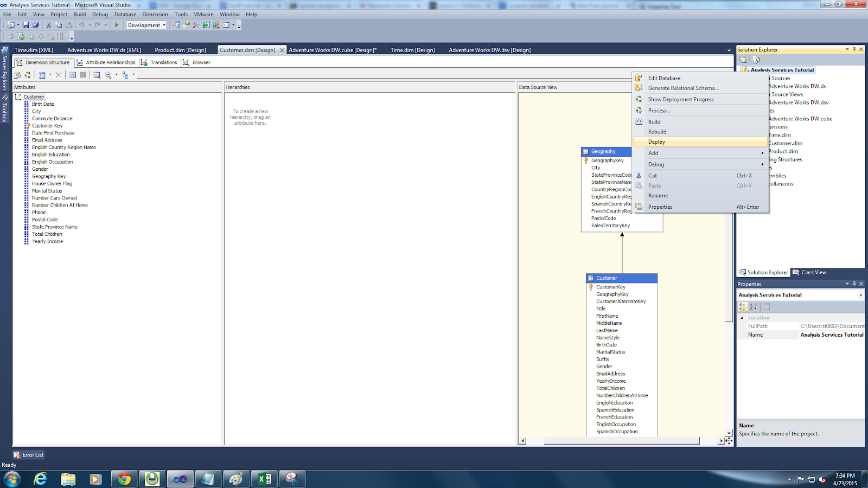Screen dimensions: 868x488
Task: Open the Development configuration dropdown
Action: [x=164, y=25]
